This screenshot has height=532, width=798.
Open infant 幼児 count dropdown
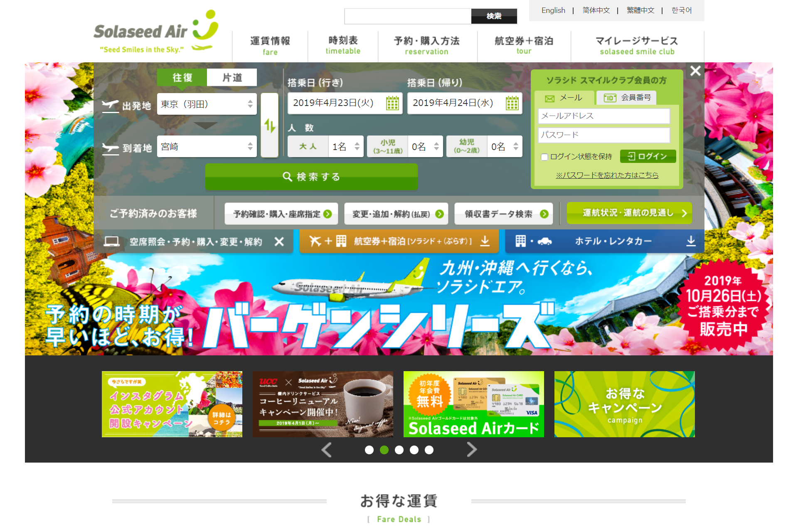505,146
